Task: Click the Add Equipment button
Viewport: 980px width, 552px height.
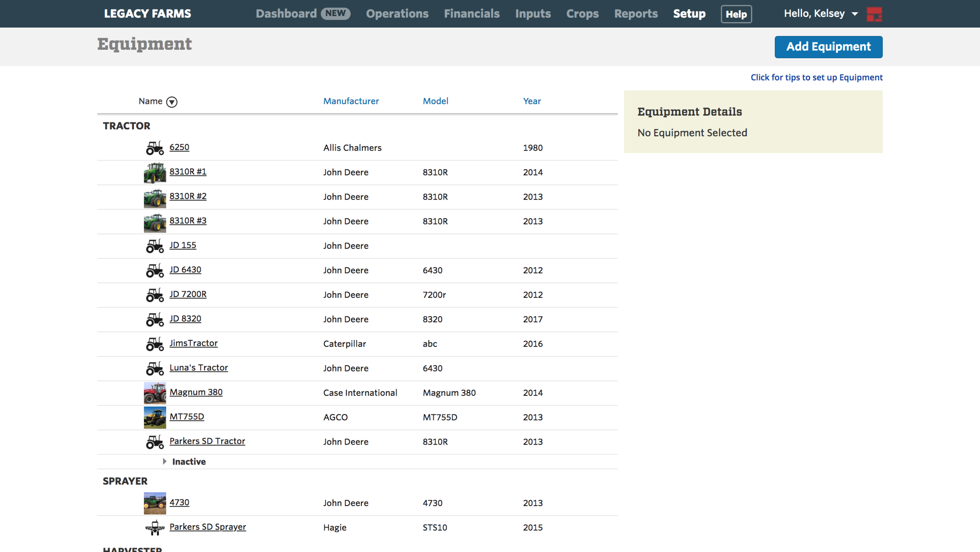Action: coord(828,47)
